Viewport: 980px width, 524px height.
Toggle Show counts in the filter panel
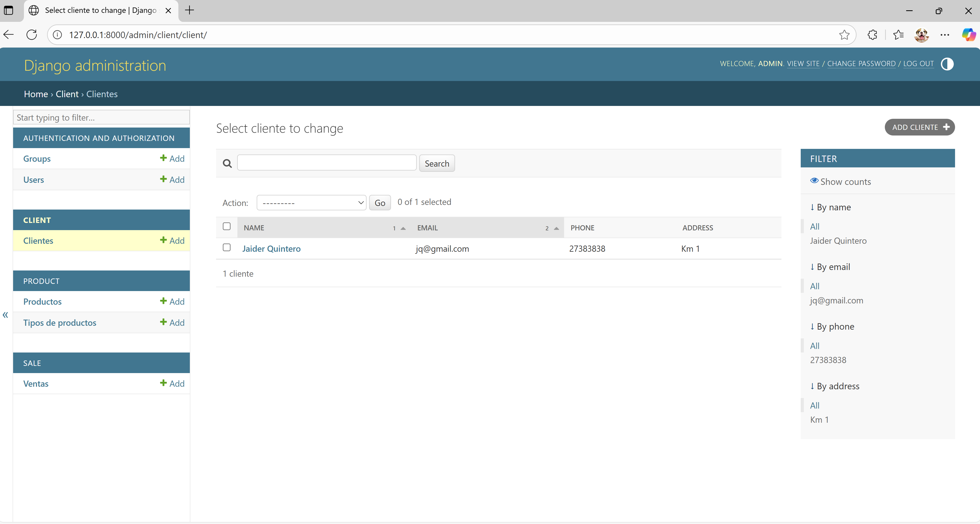pos(840,182)
